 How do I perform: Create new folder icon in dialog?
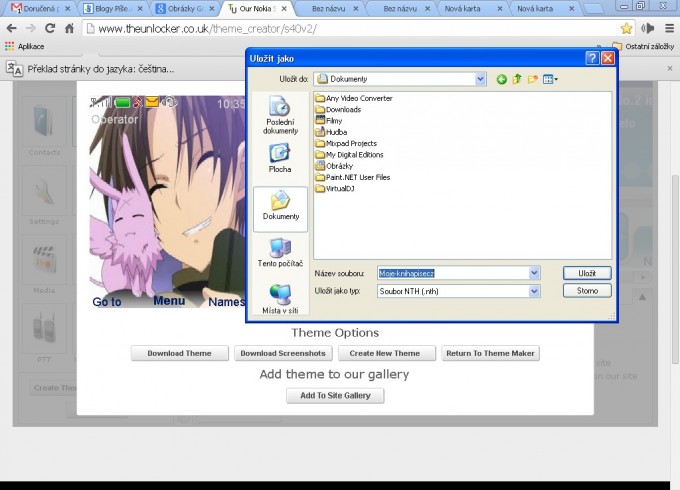click(x=533, y=79)
